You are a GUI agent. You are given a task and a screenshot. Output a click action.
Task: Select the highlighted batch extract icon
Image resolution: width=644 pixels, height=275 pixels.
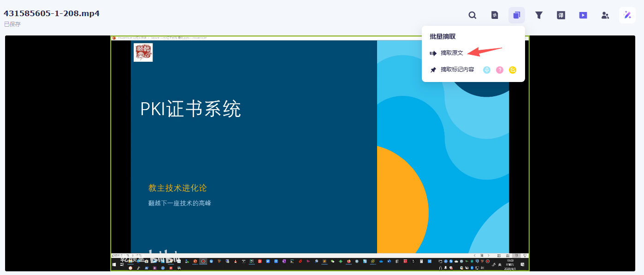click(516, 15)
